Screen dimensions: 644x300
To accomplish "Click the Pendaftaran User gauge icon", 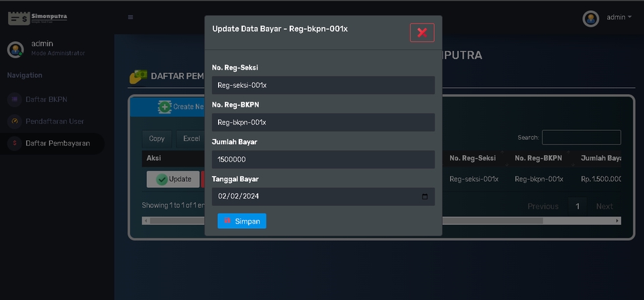I will pyautogui.click(x=15, y=121).
